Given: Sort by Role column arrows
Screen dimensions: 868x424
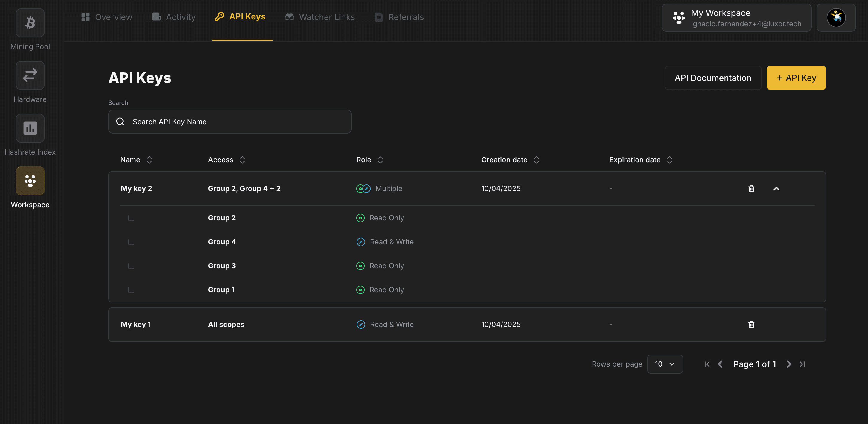Looking at the screenshot, I should [x=380, y=160].
